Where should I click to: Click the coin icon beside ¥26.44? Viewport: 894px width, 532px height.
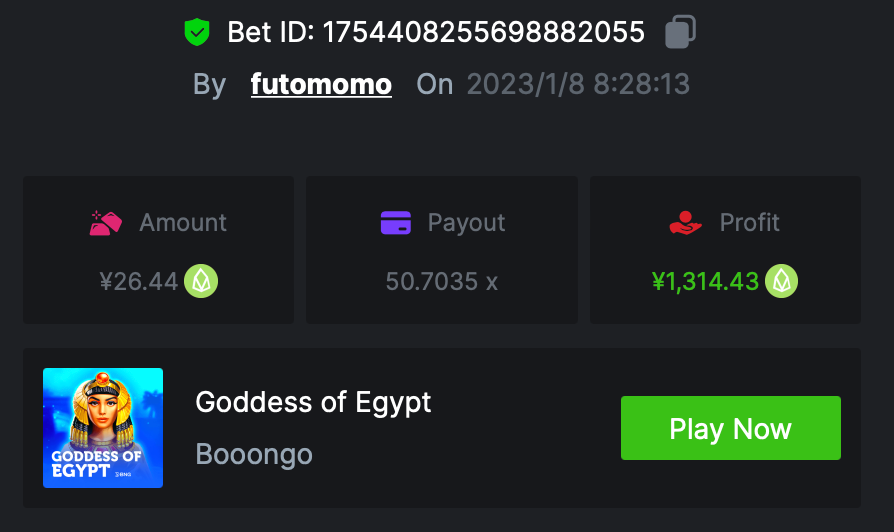[201, 282]
